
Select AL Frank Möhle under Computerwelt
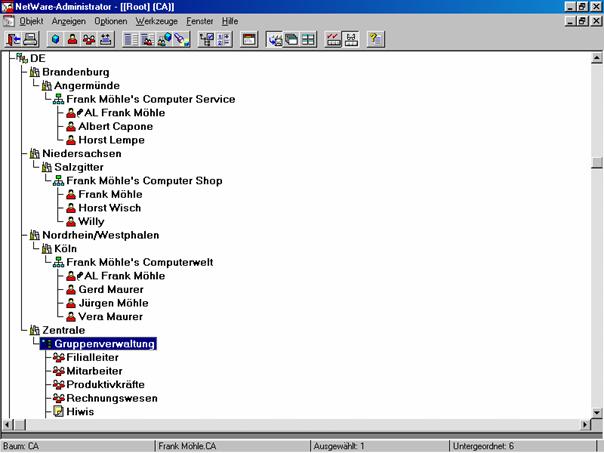(x=124, y=276)
